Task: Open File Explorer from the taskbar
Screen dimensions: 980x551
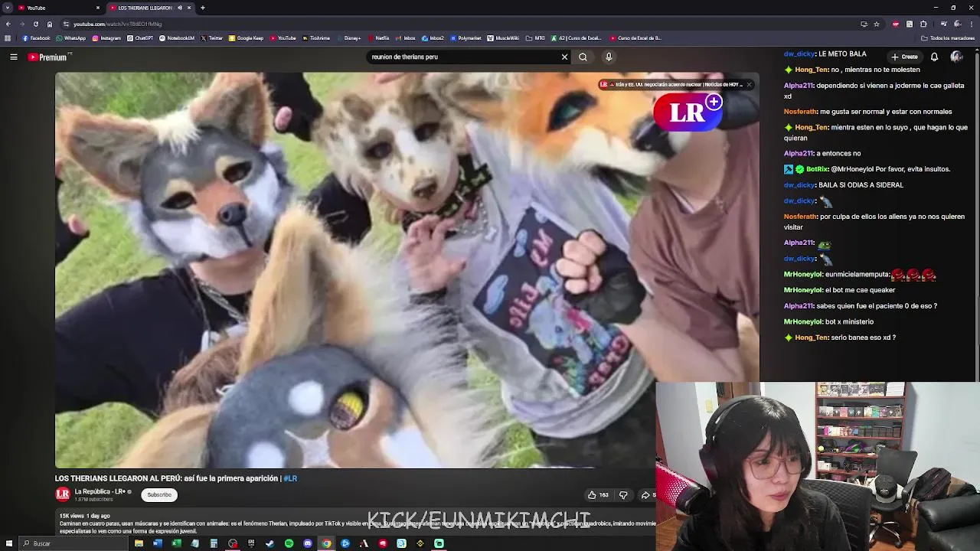Action: 139,543
